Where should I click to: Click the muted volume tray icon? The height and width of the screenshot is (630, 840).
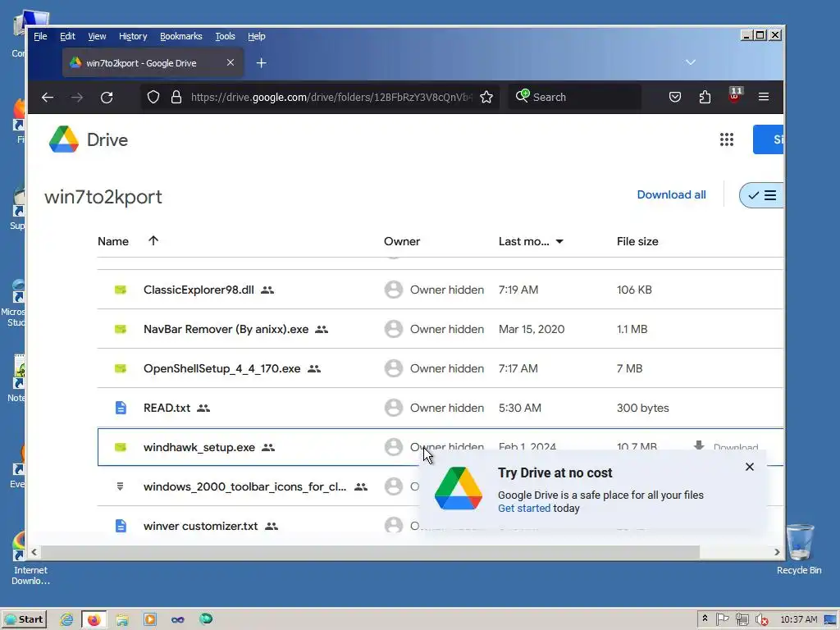point(761,620)
